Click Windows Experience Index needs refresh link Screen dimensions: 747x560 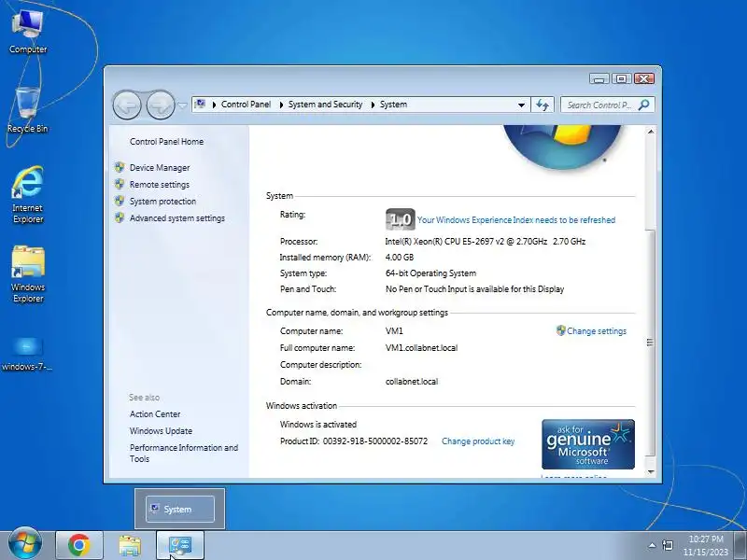[x=516, y=220]
